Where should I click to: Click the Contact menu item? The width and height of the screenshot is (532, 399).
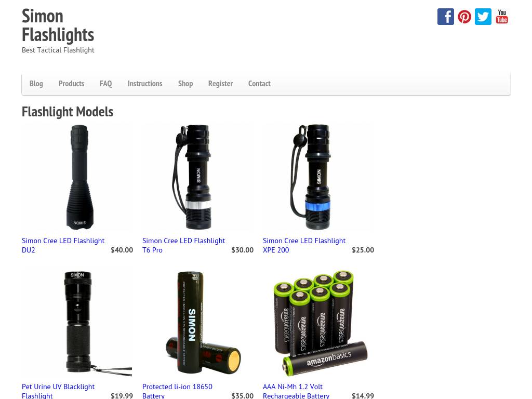[259, 84]
